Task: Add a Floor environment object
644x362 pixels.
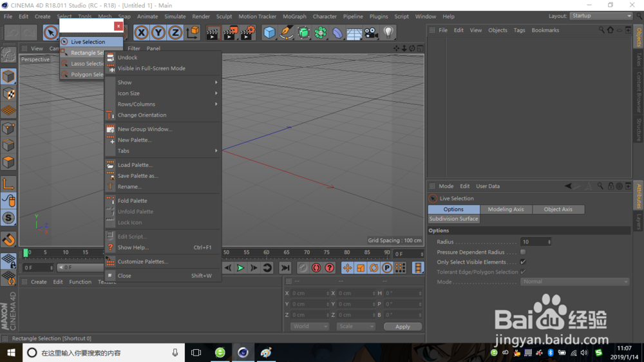Action: [x=354, y=32]
